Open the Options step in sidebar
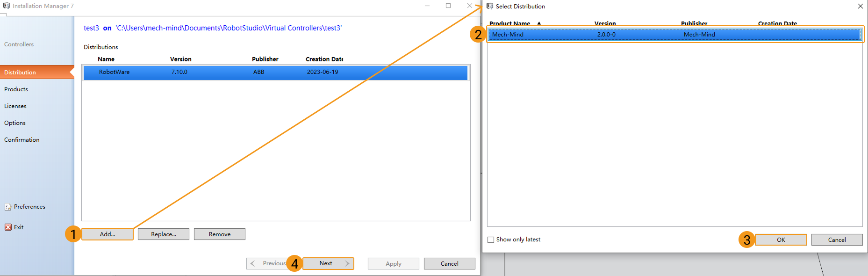Image resolution: width=868 pixels, height=276 pixels. pos(15,123)
